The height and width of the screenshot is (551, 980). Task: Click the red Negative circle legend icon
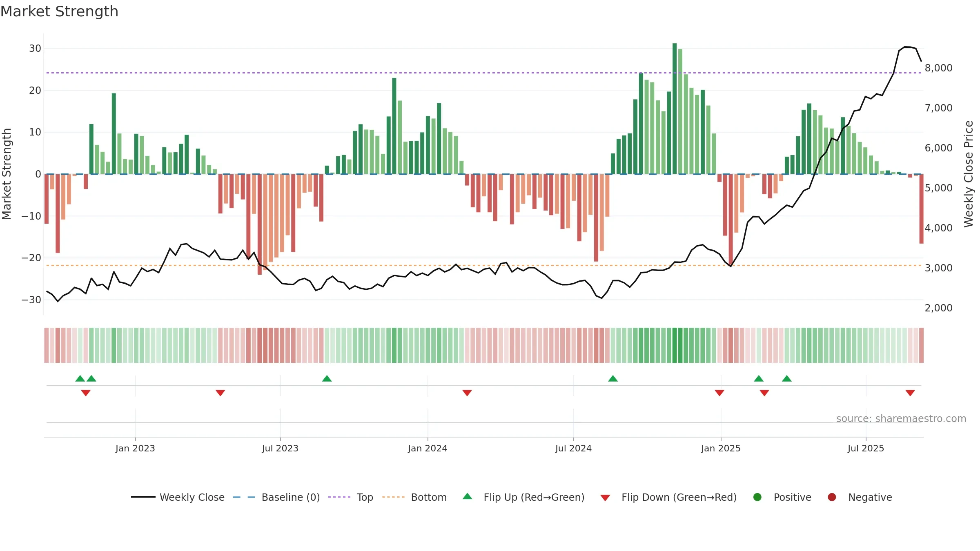point(832,497)
